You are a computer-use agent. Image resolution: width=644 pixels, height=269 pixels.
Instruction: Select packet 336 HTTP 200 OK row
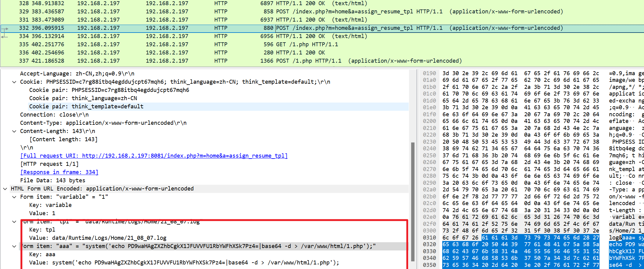coord(322,53)
